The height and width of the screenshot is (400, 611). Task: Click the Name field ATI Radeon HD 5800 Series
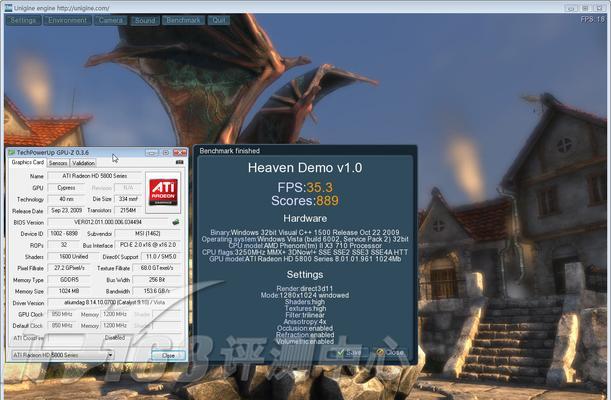[95, 176]
